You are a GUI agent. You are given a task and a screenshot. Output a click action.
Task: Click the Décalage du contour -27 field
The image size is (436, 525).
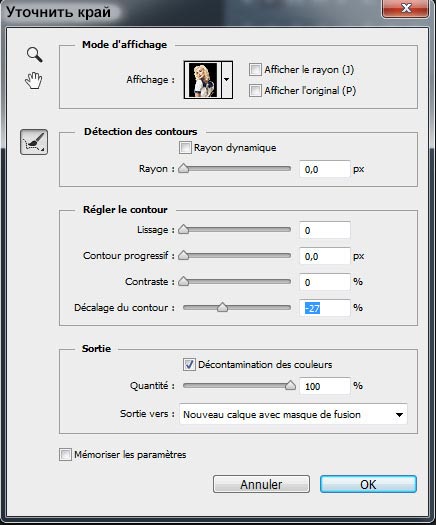click(x=324, y=308)
